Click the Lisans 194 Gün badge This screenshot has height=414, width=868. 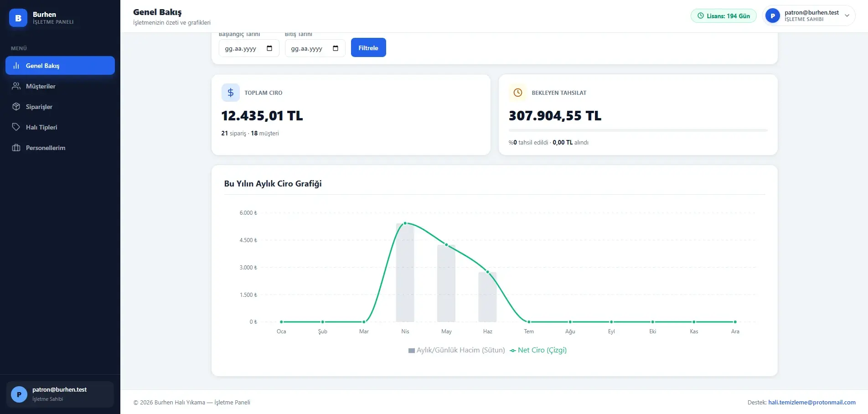tap(724, 16)
